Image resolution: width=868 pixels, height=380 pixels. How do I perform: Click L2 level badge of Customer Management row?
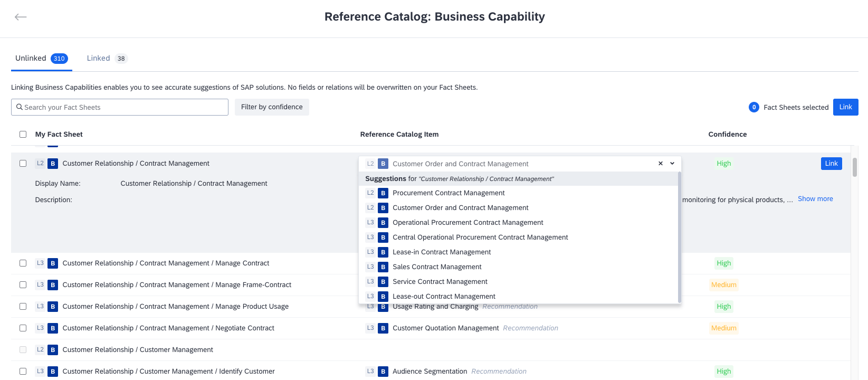[x=40, y=350]
